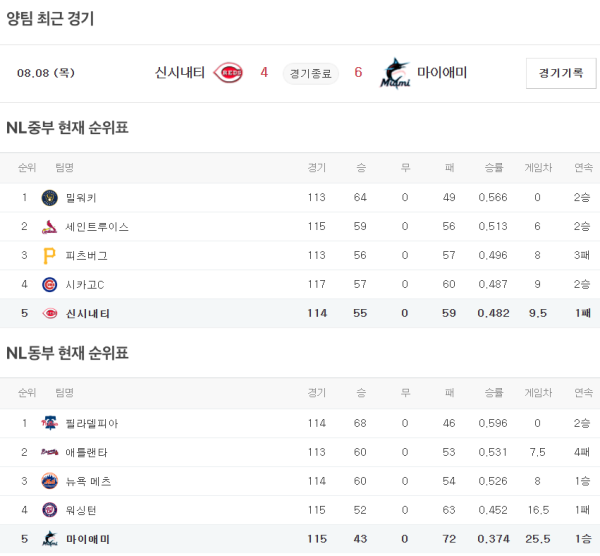
Task: Click the Miami Marlins logo in match header
Action: 395,73
